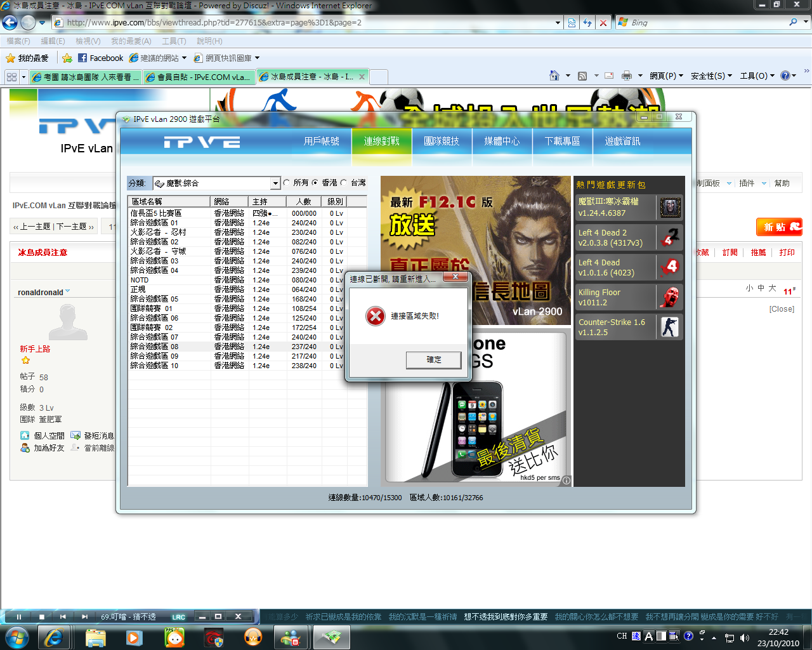This screenshot has height=650, width=812.
Task: Click the Left 4 Dead v1.0.1.6 game icon
Action: (x=670, y=267)
